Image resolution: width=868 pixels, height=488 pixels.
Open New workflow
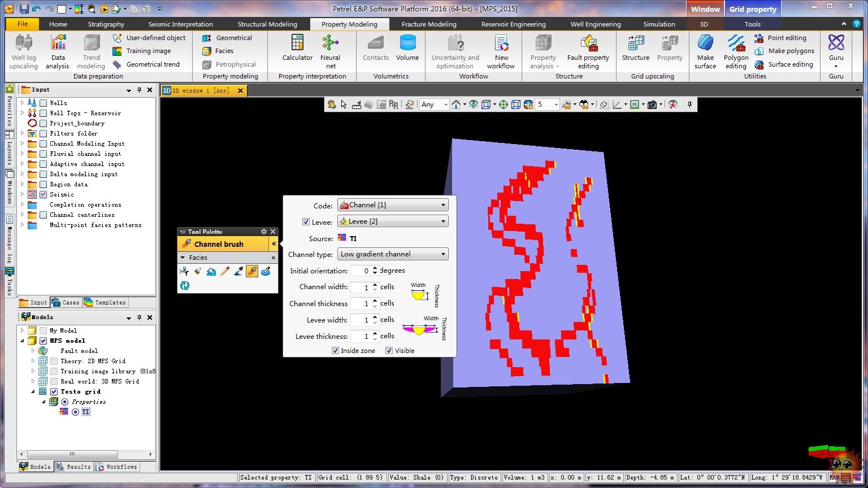click(x=501, y=51)
